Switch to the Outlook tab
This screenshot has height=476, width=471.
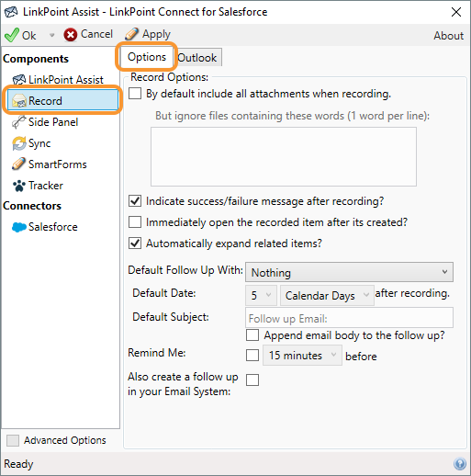pos(197,58)
